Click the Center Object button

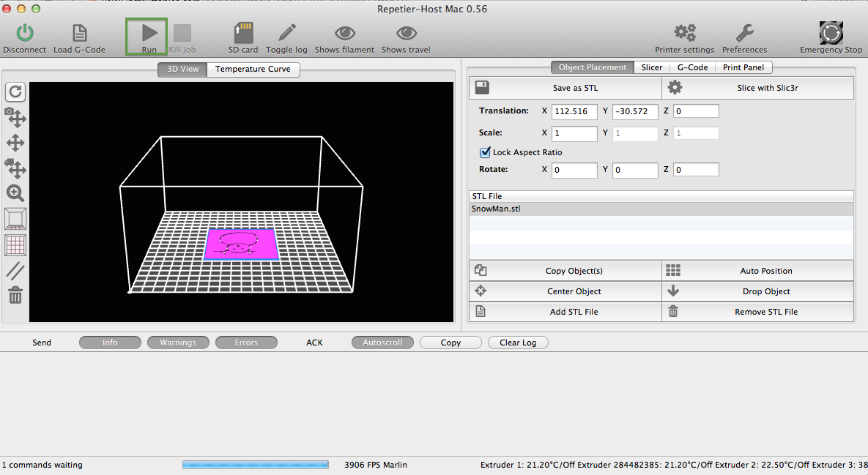click(x=565, y=291)
